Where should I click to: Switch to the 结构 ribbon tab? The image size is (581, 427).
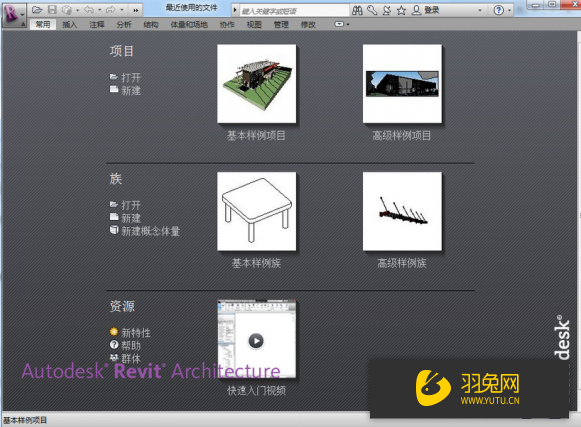tap(151, 24)
